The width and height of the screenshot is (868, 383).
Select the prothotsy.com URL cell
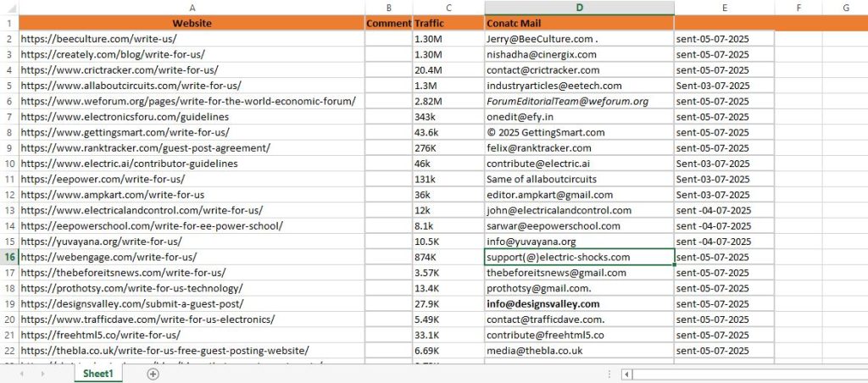click(x=192, y=288)
